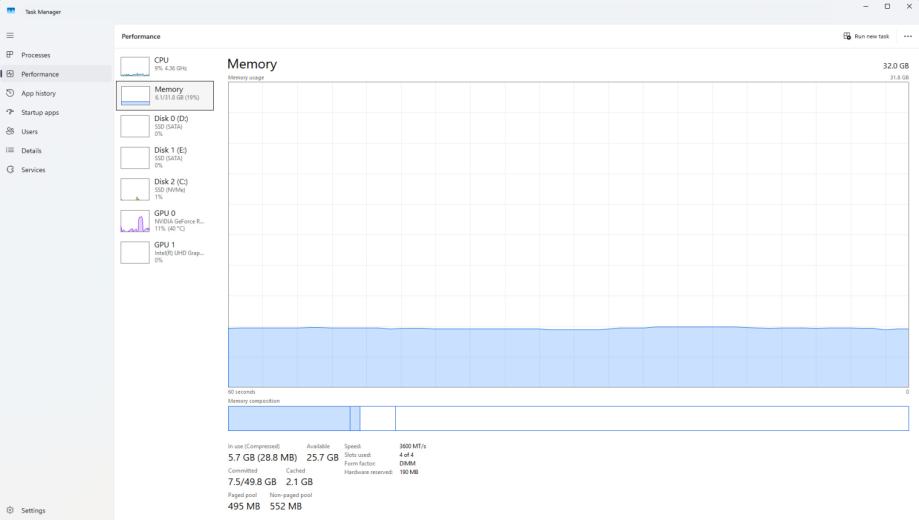Click the Startup apps gauge icon

click(10, 112)
